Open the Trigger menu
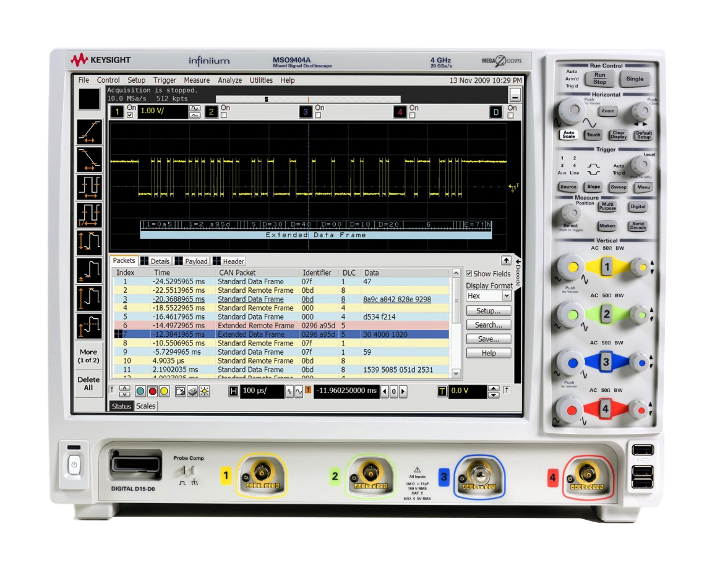This screenshot has height=568, width=728. 165,80
